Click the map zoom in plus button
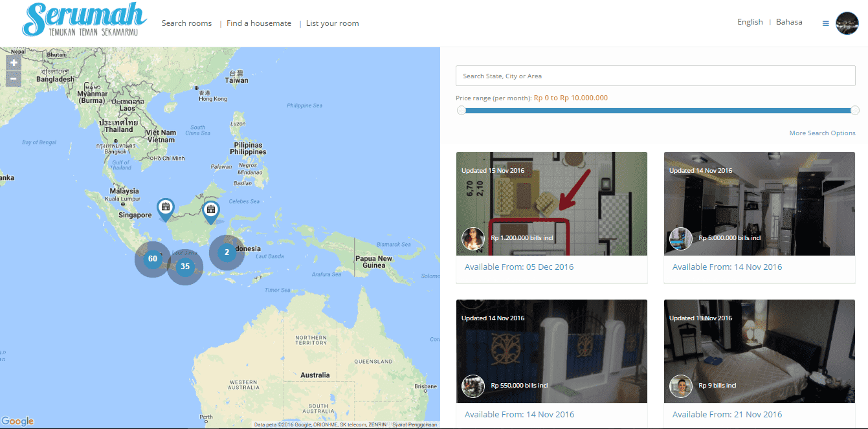 [x=14, y=63]
